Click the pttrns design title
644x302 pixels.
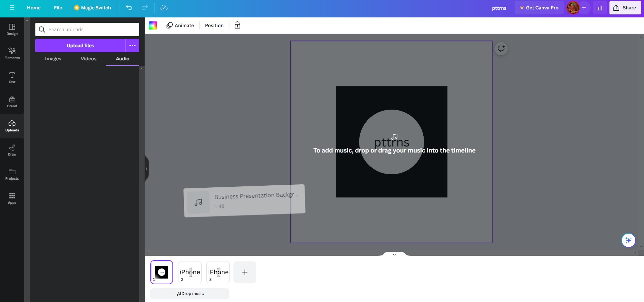(499, 8)
